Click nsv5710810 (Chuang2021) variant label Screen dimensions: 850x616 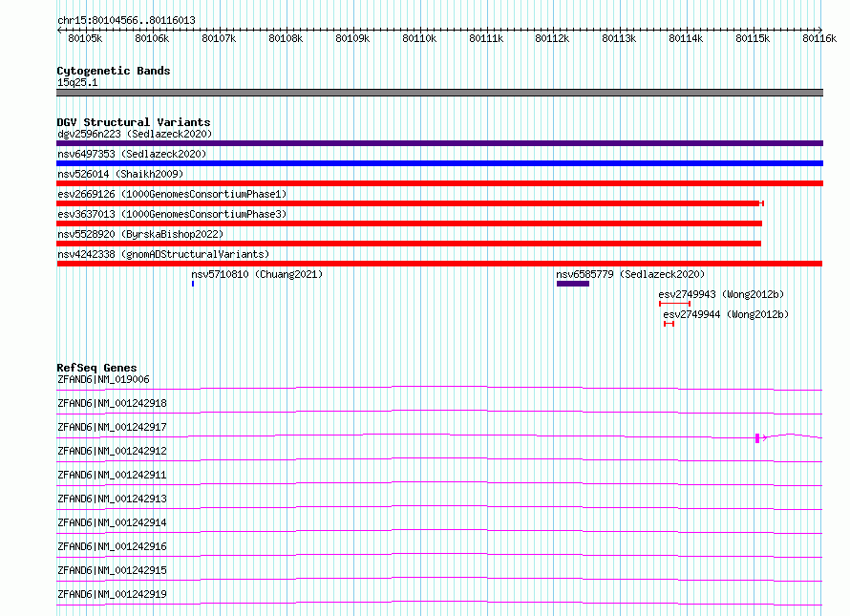pyautogui.click(x=257, y=274)
